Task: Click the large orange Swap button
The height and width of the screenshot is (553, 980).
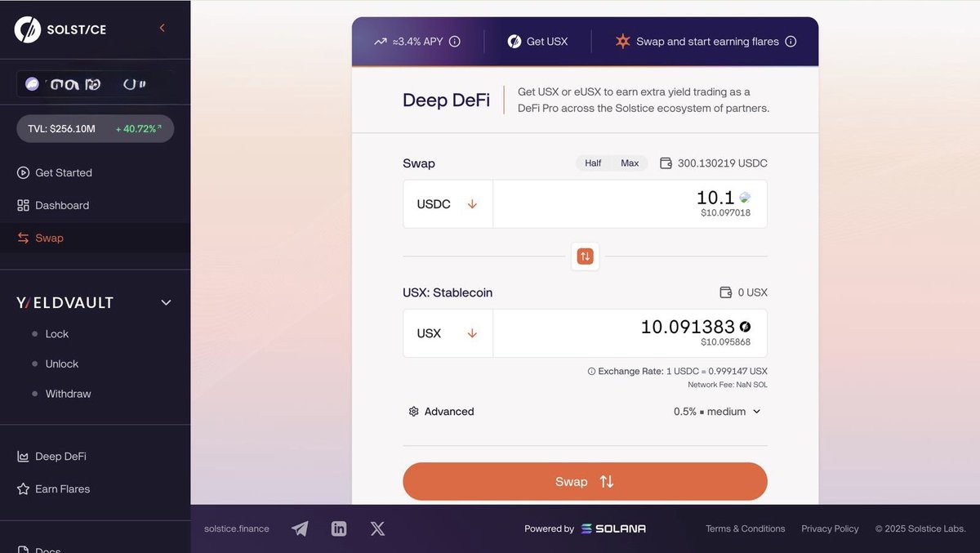Action: pos(585,482)
